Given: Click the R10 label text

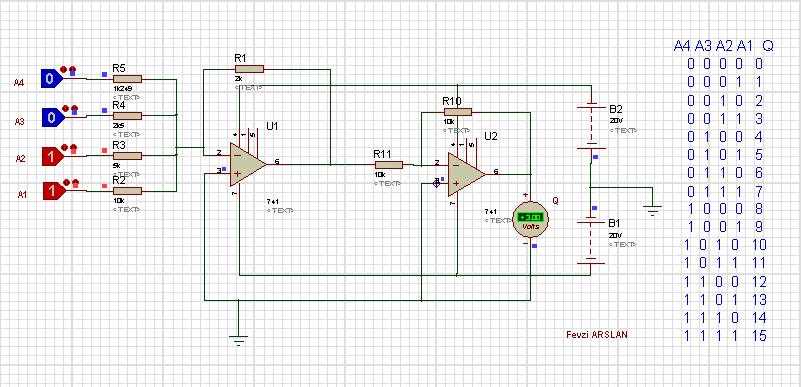Looking at the screenshot, I should coord(453,101).
